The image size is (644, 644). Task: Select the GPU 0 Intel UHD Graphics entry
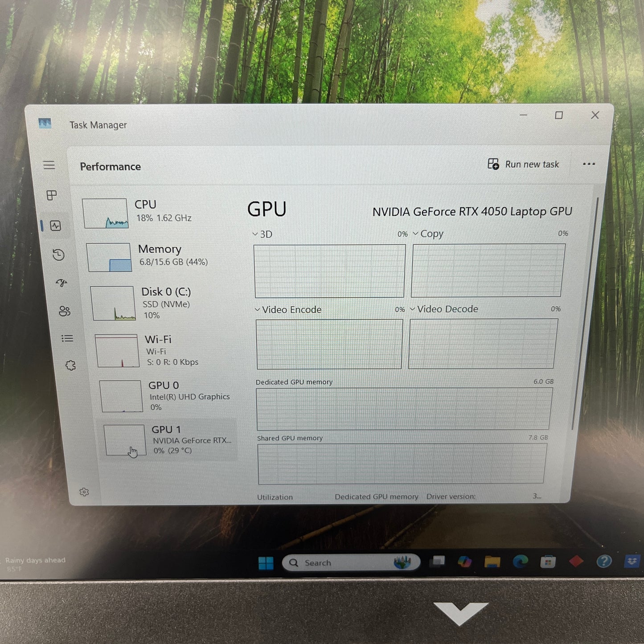(x=167, y=396)
